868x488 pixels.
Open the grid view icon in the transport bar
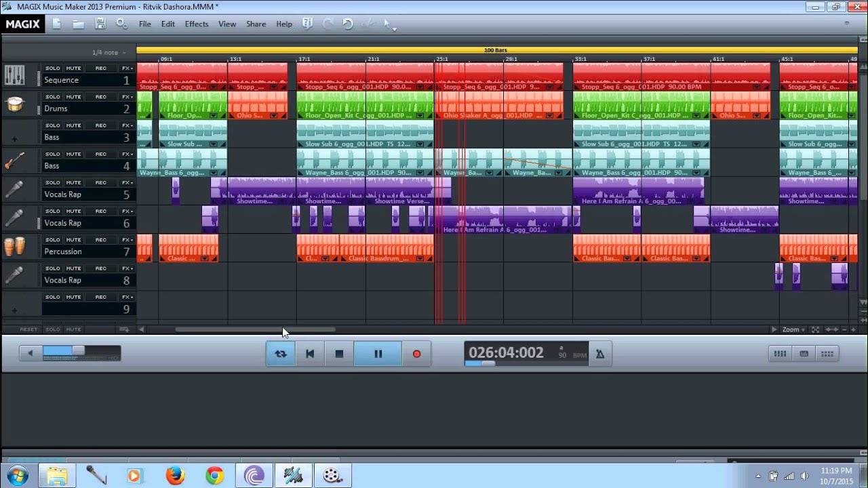pyautogui.click(x=827, y=353)
